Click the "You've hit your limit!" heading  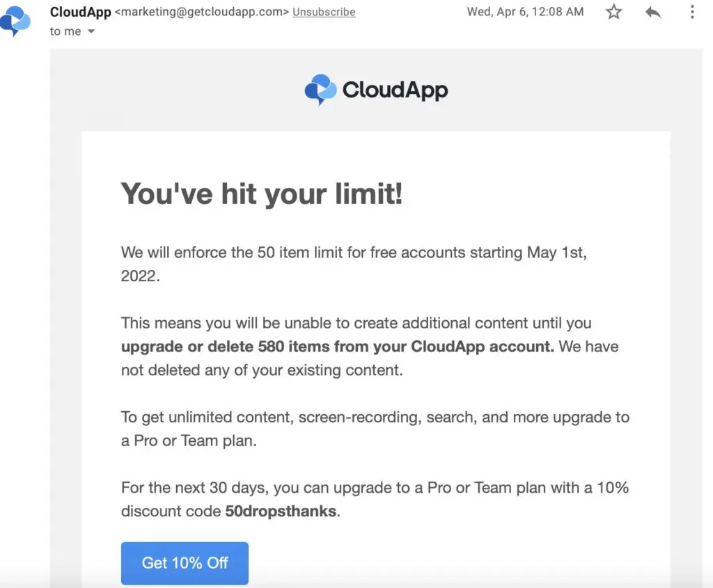point(262,193)
